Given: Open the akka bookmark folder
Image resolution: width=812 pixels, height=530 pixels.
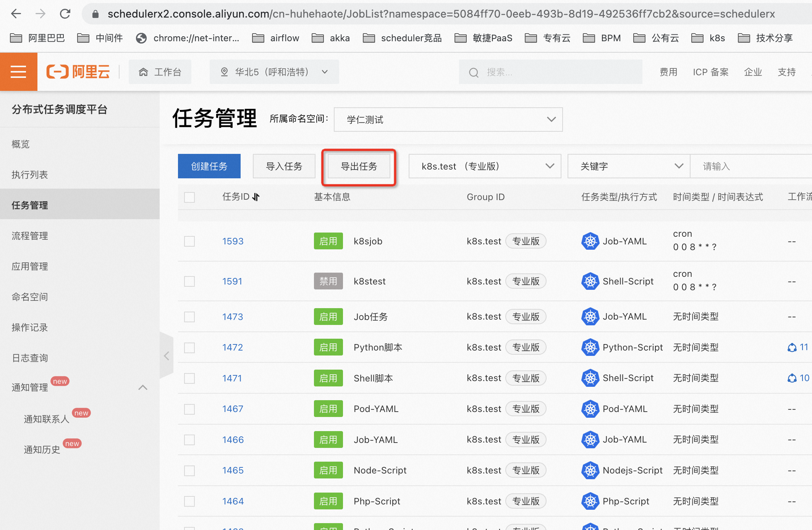Looking at the screenshot, I should pos(331,38).
